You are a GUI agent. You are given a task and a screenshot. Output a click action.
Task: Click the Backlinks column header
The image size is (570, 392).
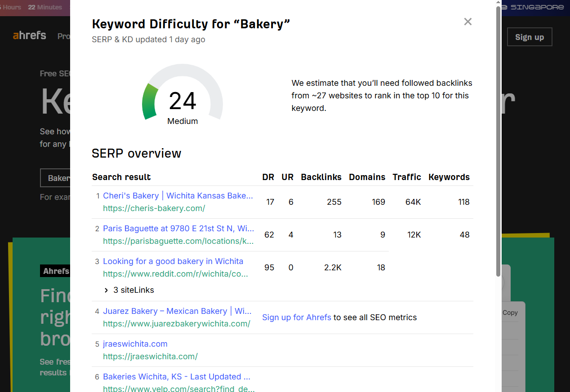(x=321, y=177)
